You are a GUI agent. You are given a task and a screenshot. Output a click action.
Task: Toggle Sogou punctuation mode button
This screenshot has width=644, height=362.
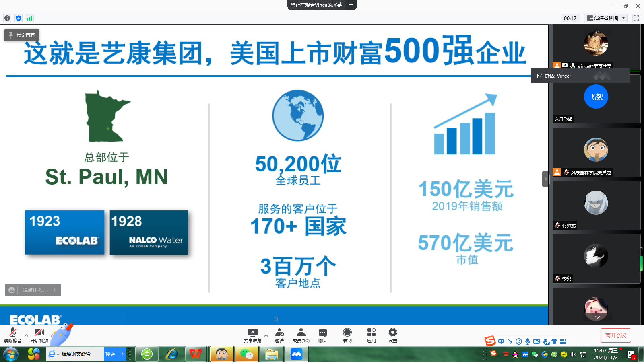point(510,341)
